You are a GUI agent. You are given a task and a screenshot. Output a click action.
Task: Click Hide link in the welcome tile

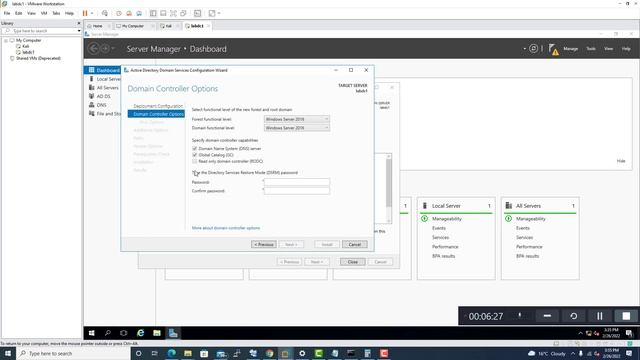tap(621, 161)
